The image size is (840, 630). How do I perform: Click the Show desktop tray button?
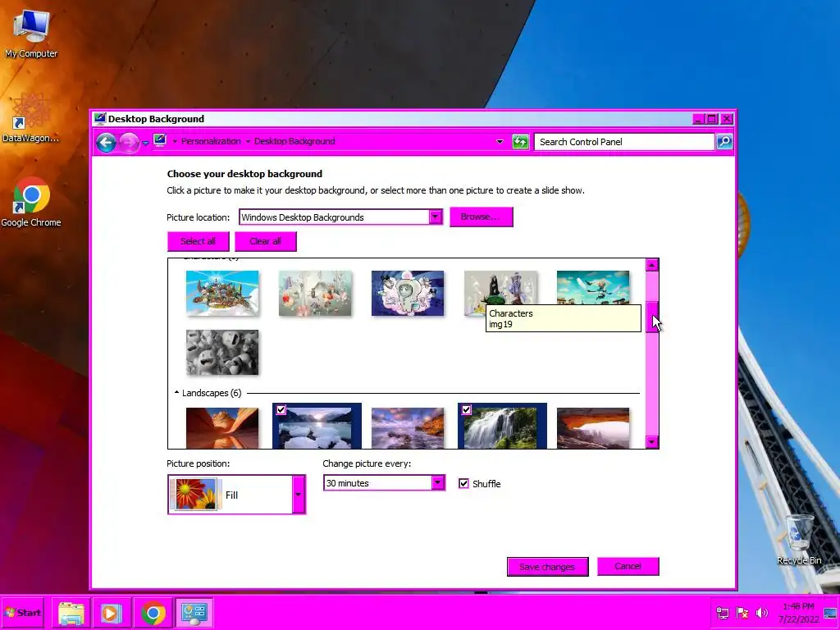830,614
